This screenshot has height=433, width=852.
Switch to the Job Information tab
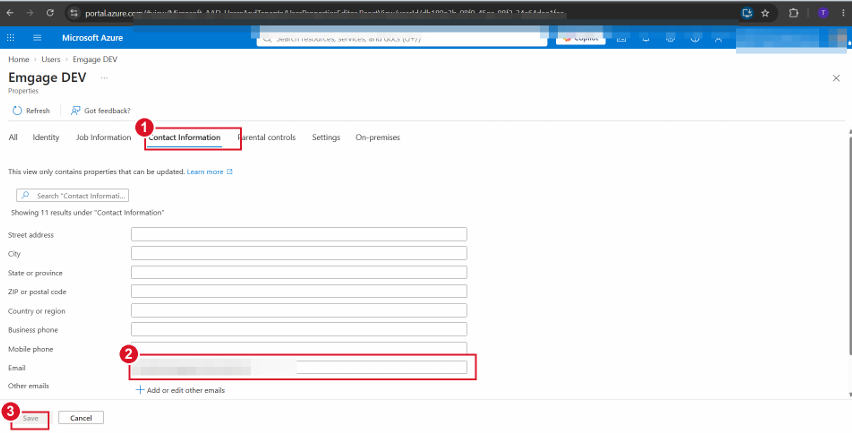coord(103,137)
